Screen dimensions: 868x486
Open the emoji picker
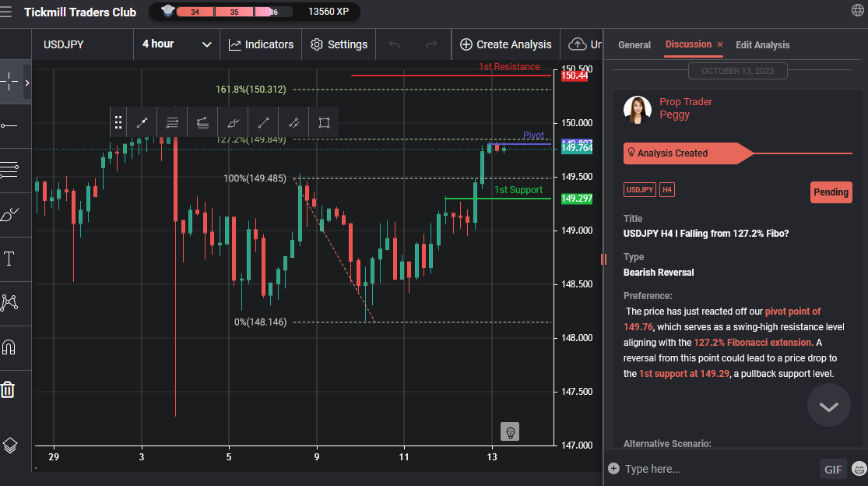coord(859,469)
